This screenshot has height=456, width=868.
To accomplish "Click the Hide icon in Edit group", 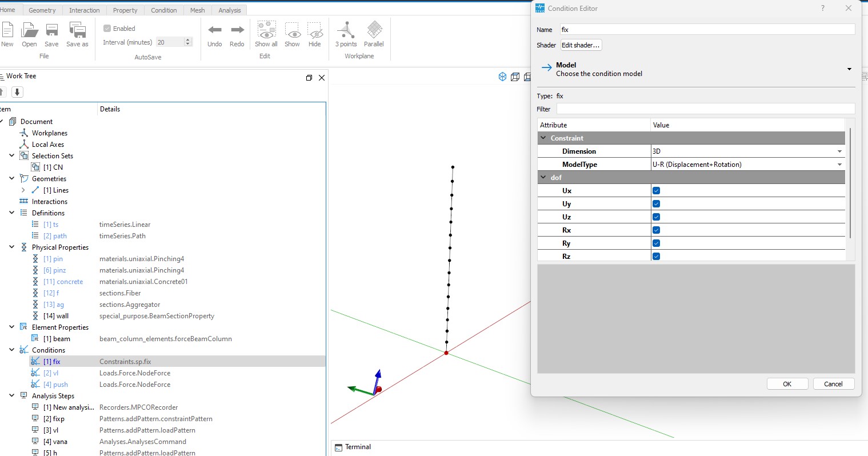I will [315, 30].
